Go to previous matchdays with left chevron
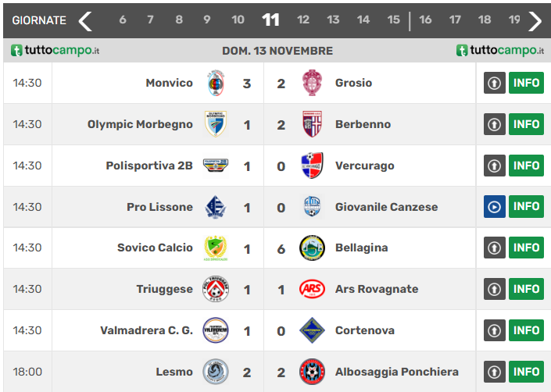The width and height of the screenshot is (551, 392). pyautogui.click(x=85, y=20)
